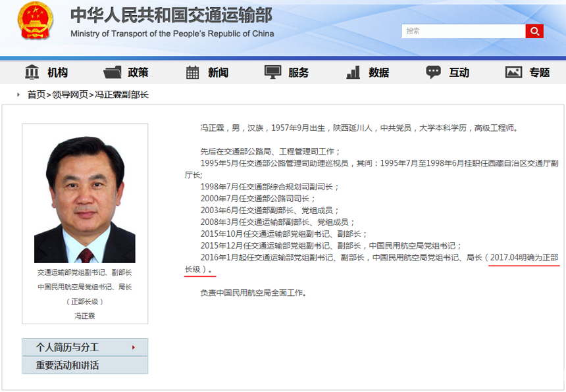Click the line 1998年7月任交通部综合规划司副司长
This screenshot has width=566, height=392.
[x=270, y=187]
